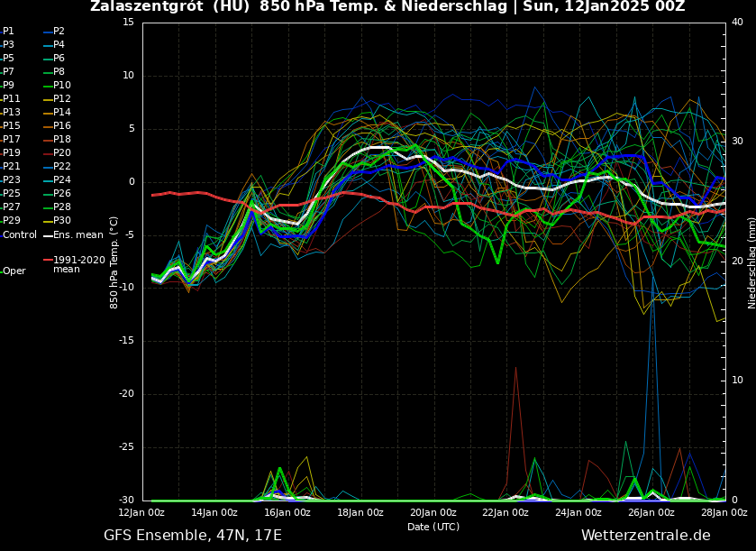Select the Control legend entry

[20, 235]
